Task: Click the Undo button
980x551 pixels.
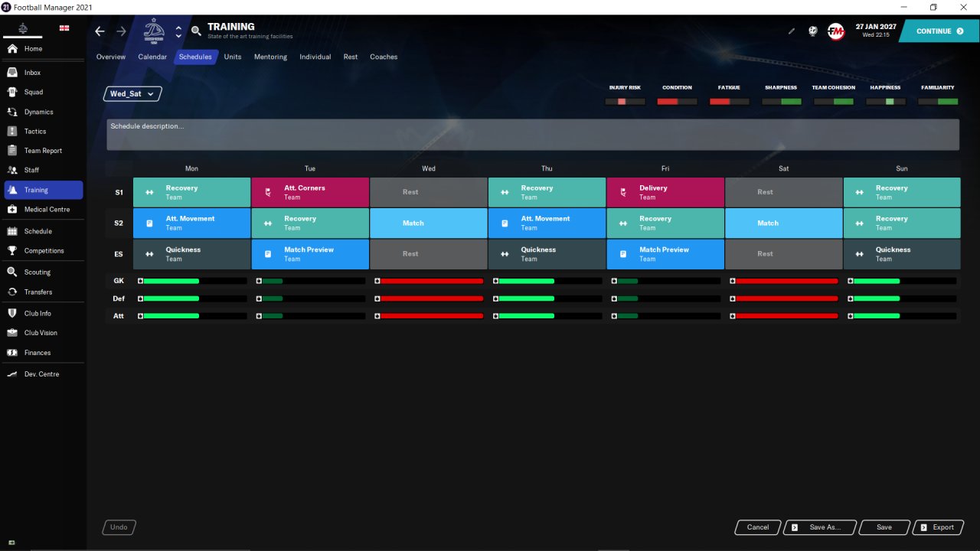Action: 119,527
